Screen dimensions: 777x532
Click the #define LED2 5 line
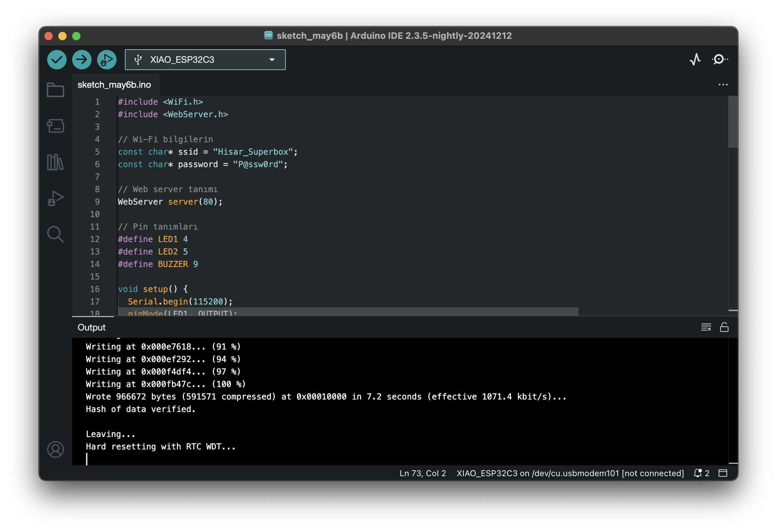(153, 252)
